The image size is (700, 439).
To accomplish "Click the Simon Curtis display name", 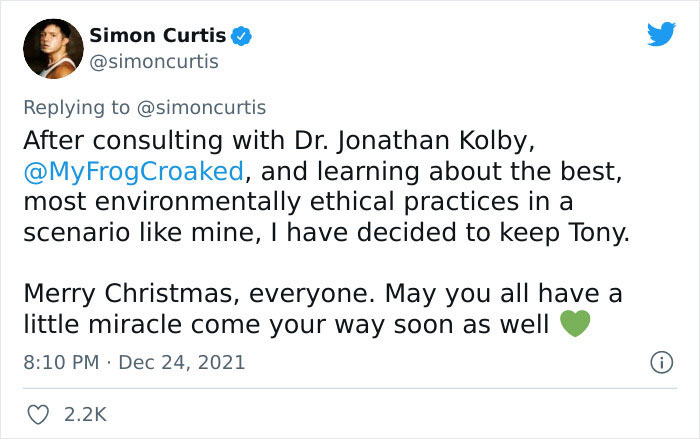I will pyautogui.click(x=157, y=36).
